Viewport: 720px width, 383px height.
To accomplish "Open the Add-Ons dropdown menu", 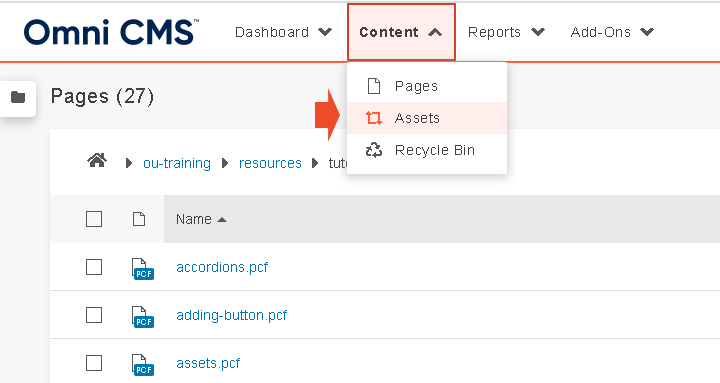I will coord(612,32).
